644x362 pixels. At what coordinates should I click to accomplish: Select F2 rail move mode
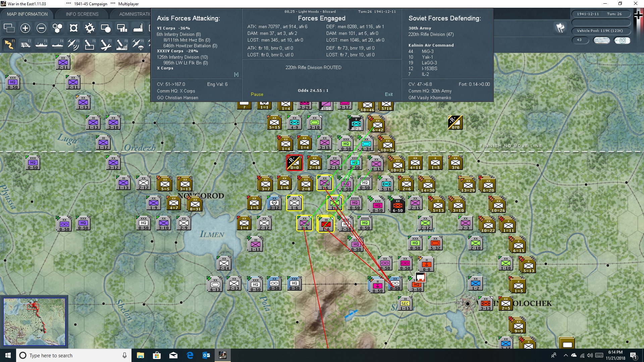25,44
